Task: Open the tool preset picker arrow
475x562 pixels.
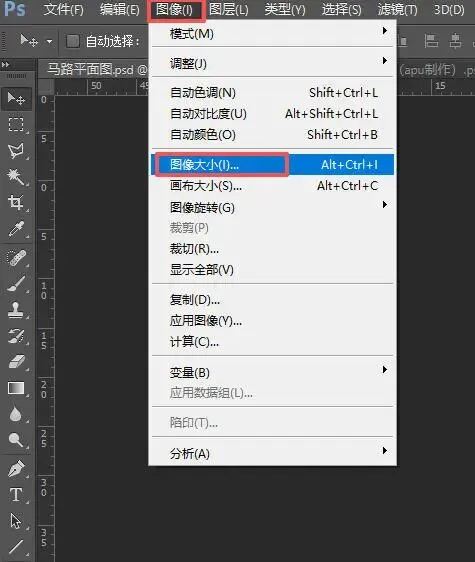Action: click(x=49, y=42)
